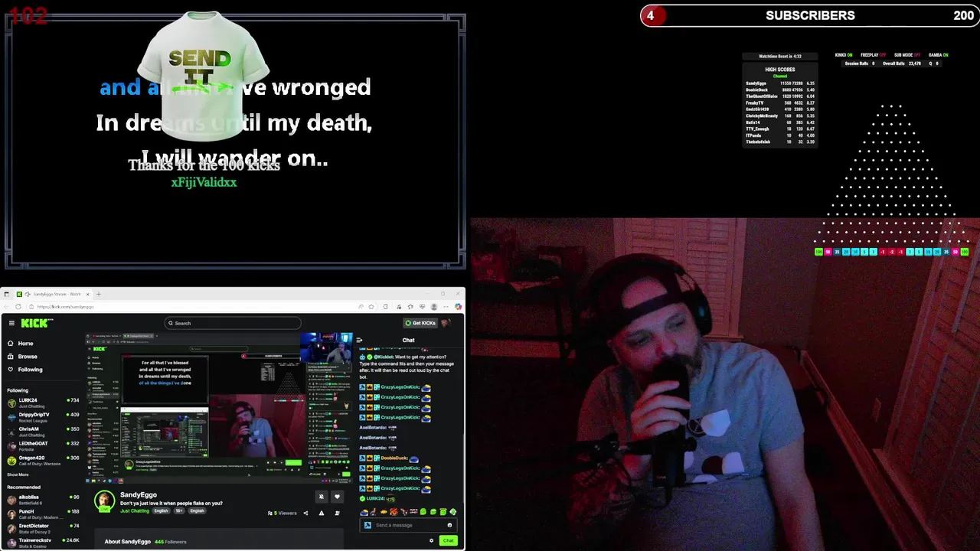Click the browser back arrow
The height and width of the screenshot is (551, 980).
[x=7, y=307]
